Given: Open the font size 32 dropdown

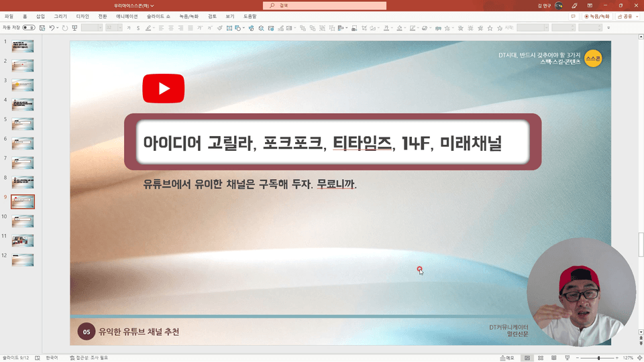Looking at the screenshot, I should pyautogui.click(x=120, y=28).
